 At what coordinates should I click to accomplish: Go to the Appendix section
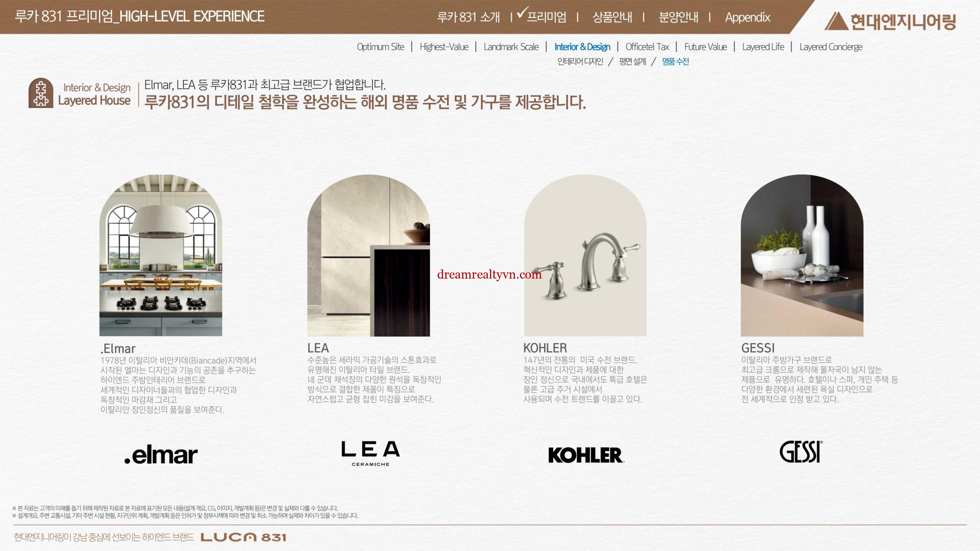click(747, 17)
